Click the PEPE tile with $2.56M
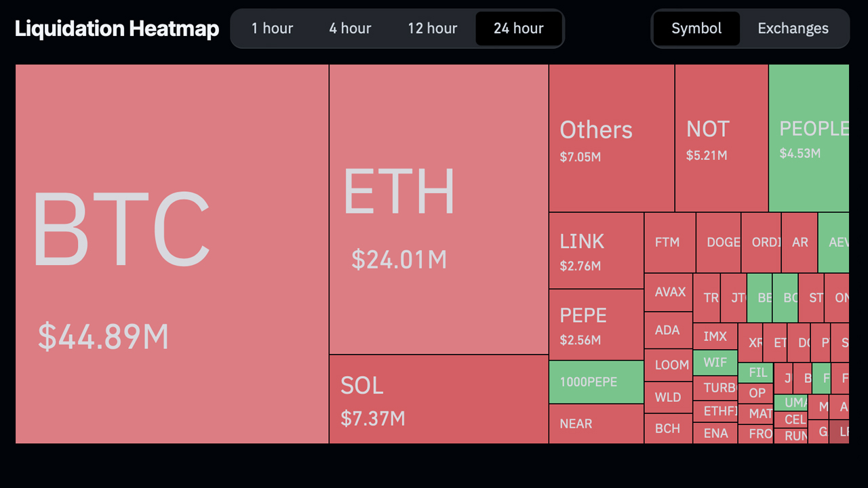 pos(595,324)
